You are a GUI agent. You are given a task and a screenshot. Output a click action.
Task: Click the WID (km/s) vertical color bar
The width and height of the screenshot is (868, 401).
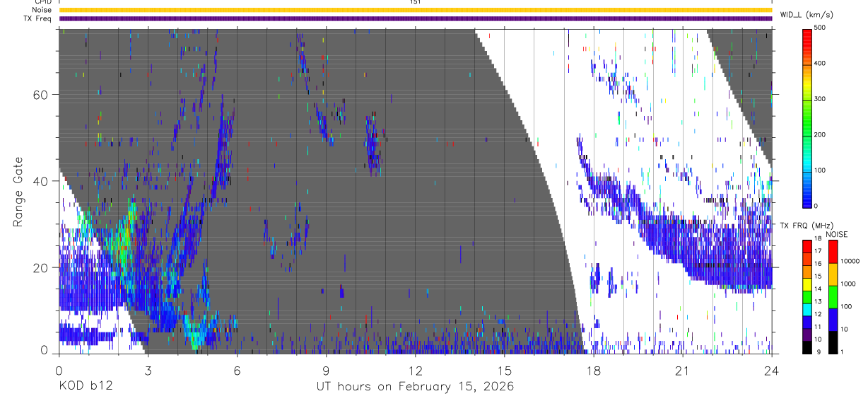[x=807, y=118]
